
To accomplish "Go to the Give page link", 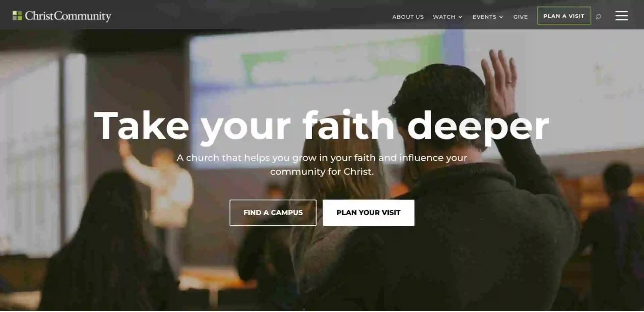I will pos(520,17).
